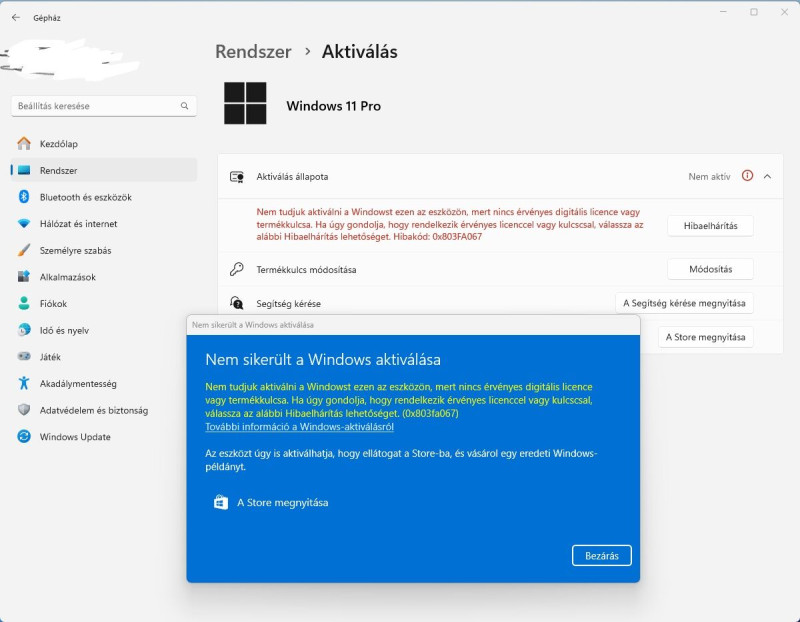
Task: Click the Módosítás button
Action: [x=710, y=269]
